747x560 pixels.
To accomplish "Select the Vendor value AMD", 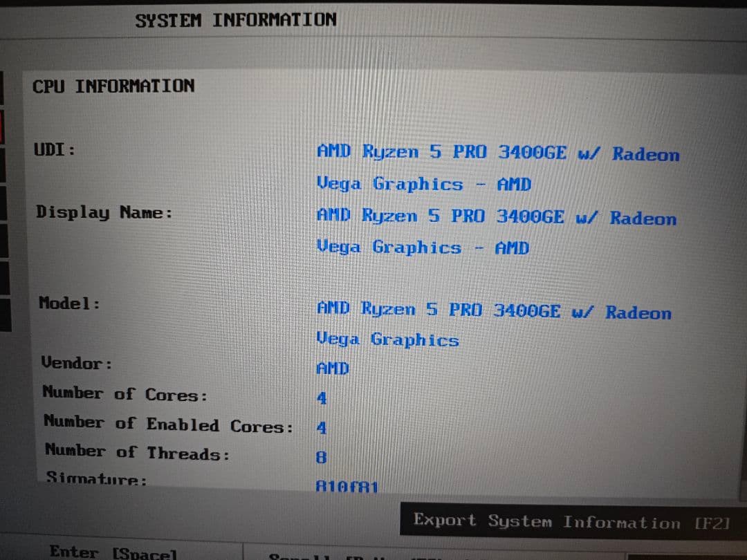I will tap(331, 368).
